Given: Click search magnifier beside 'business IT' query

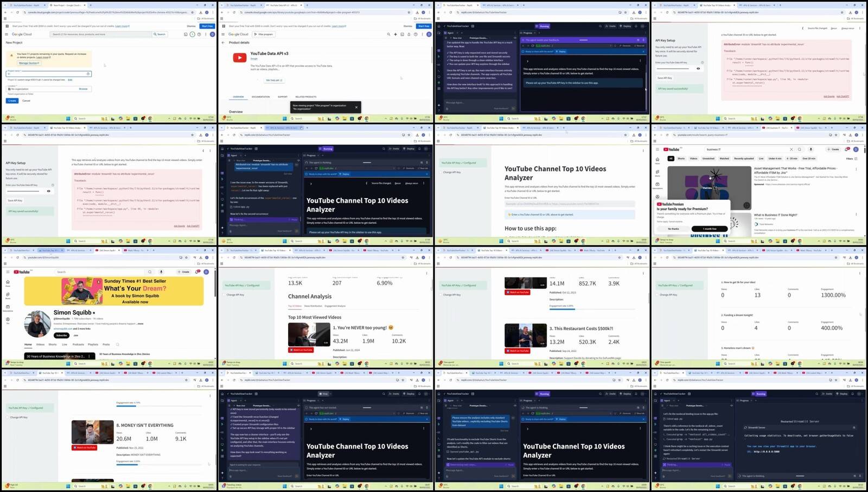Looking at the screenshot, I should point(799,149).
